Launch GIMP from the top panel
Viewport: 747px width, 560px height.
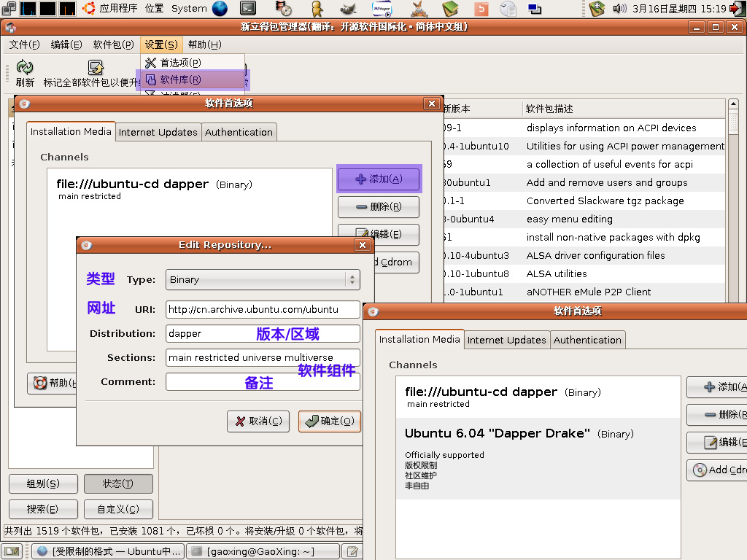tap(348, 8)
